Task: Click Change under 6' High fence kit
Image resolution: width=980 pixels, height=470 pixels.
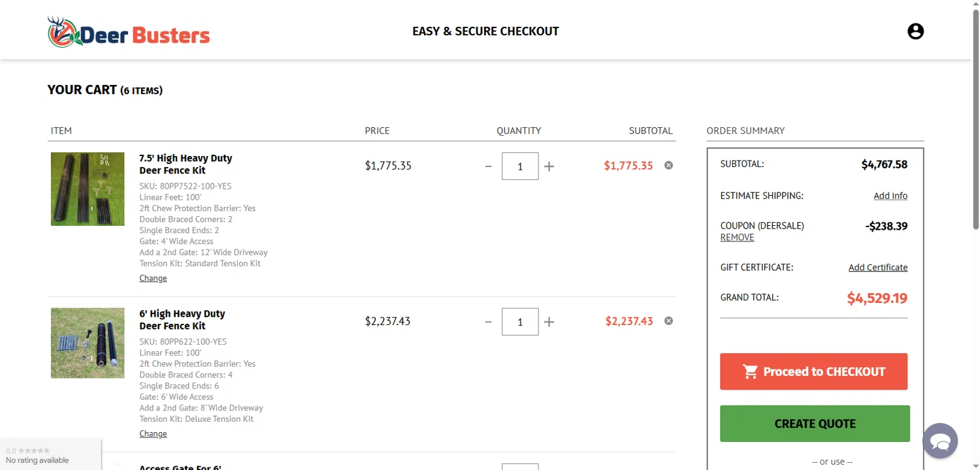Action: pyautogui.click(x=153, y=433)
